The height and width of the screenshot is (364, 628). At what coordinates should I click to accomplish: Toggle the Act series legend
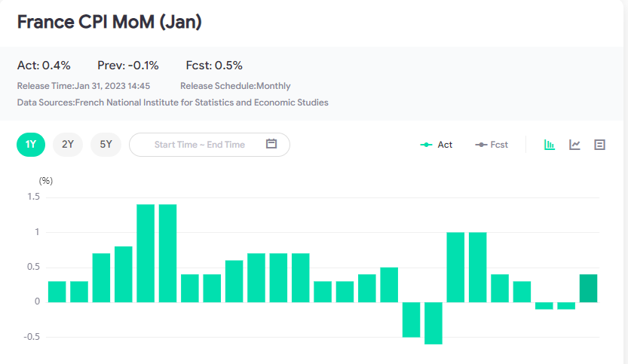tap(437, 145)
